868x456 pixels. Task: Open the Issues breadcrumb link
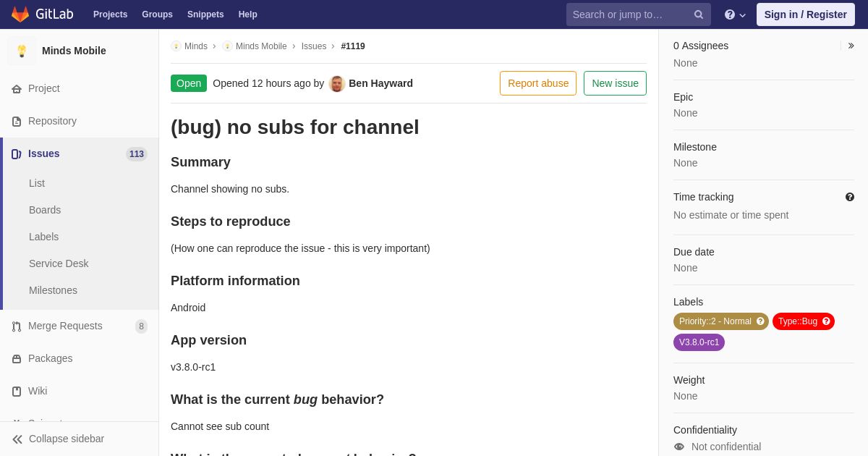click(x=314, y=46)
